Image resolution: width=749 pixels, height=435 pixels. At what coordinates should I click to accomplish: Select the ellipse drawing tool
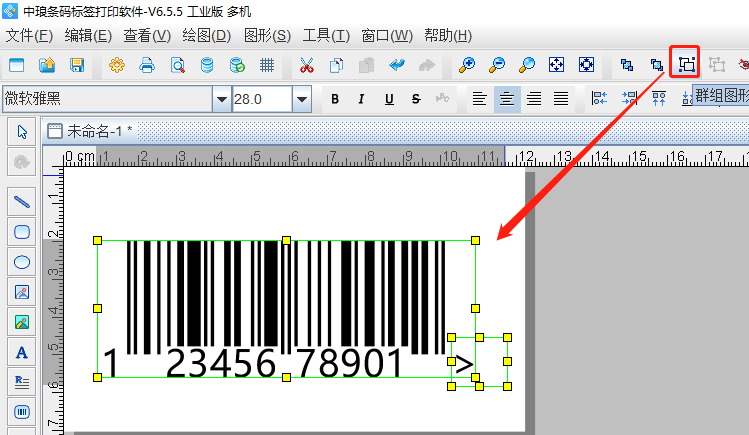click(x=22, y=262)
